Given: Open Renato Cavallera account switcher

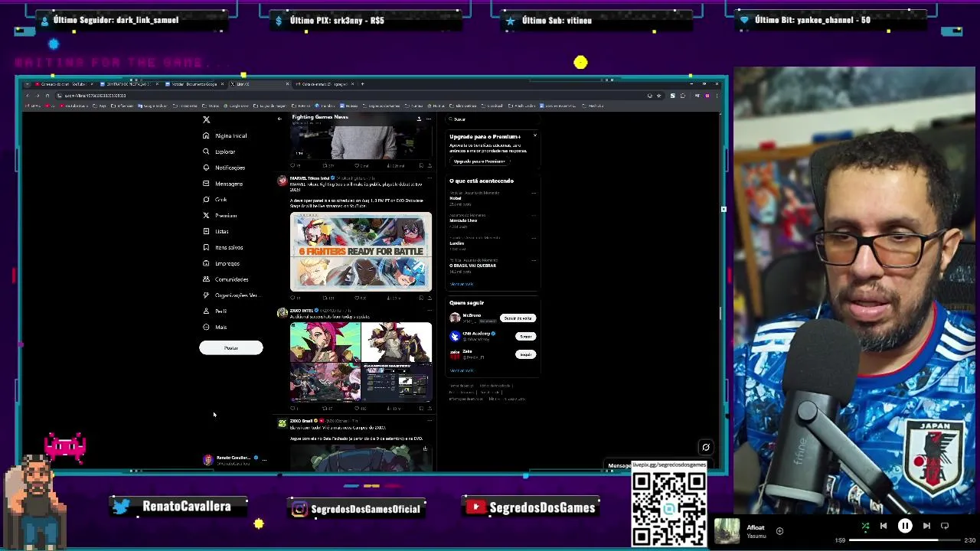Looking at the screenshot, I should 234,459.
